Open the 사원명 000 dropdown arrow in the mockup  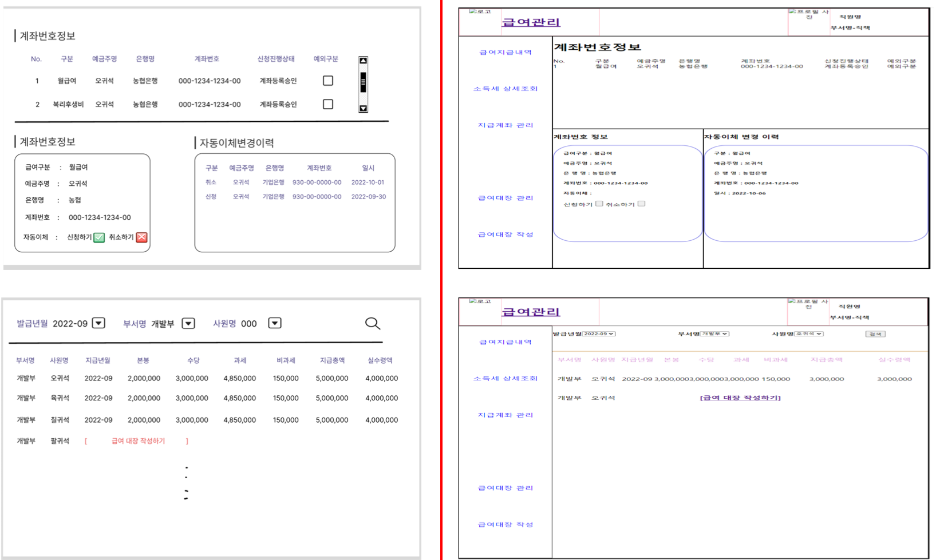[x=275, y=323]
